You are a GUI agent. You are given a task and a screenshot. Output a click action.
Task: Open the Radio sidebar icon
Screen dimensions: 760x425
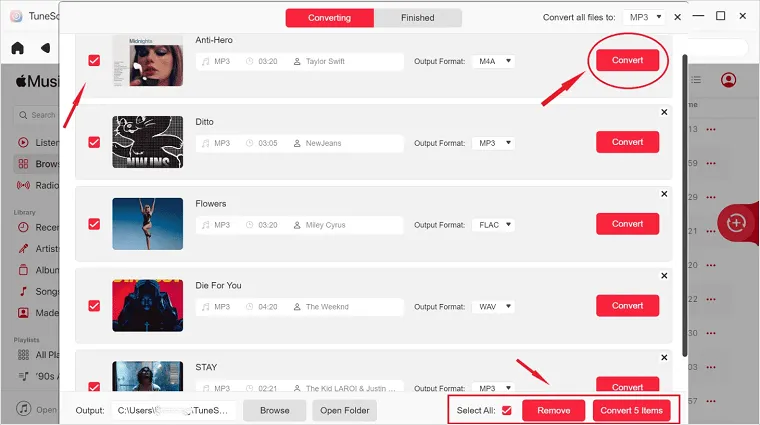click(x=23, y=185)
